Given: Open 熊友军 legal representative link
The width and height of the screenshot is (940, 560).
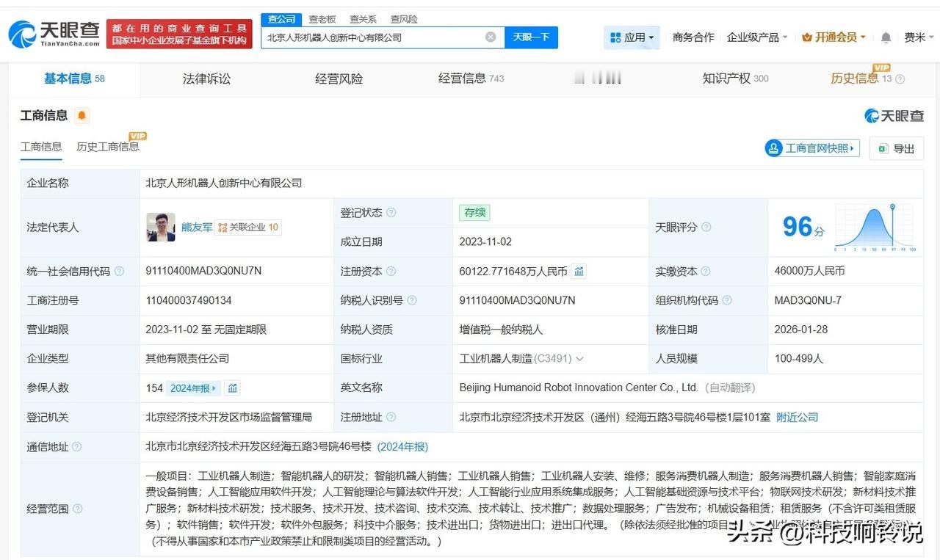Looking at the screenshot, I should (x=197, y=228).
